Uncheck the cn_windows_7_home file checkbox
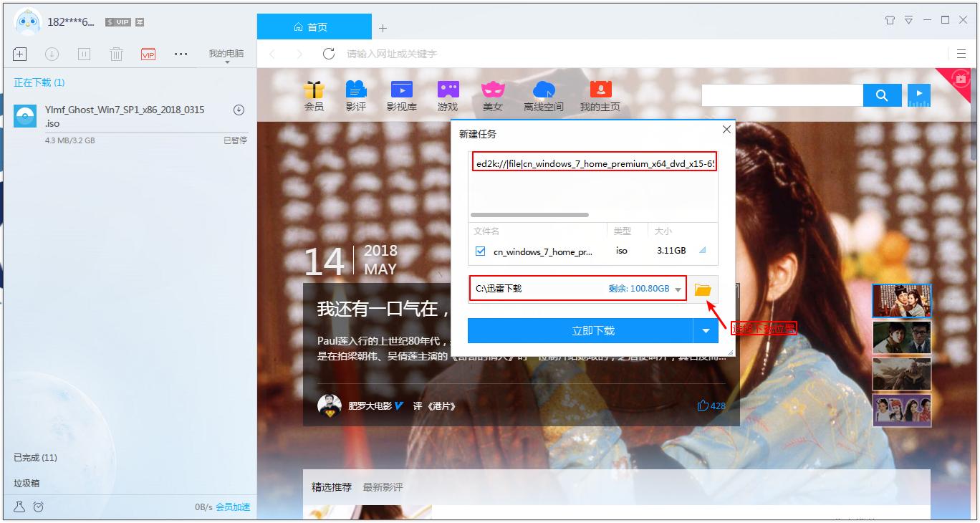The width and height of the screenshot is (980, 523). (479, 251)
